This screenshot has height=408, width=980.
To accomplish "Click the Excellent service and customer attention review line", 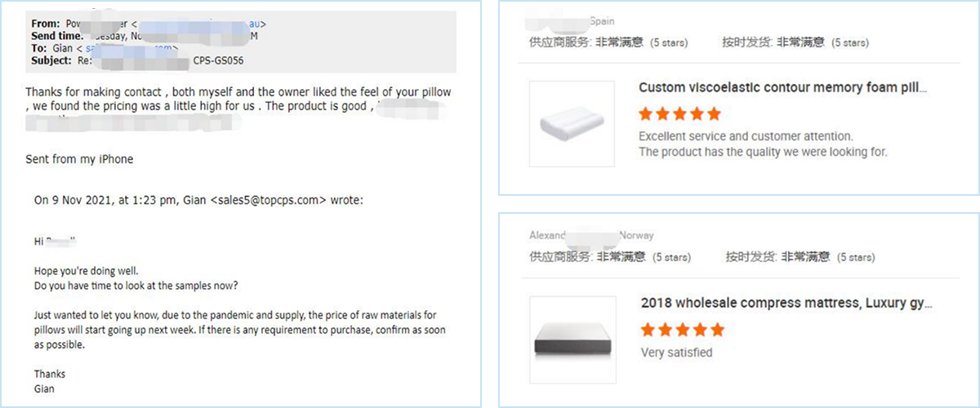I will [x=745, y=136].
